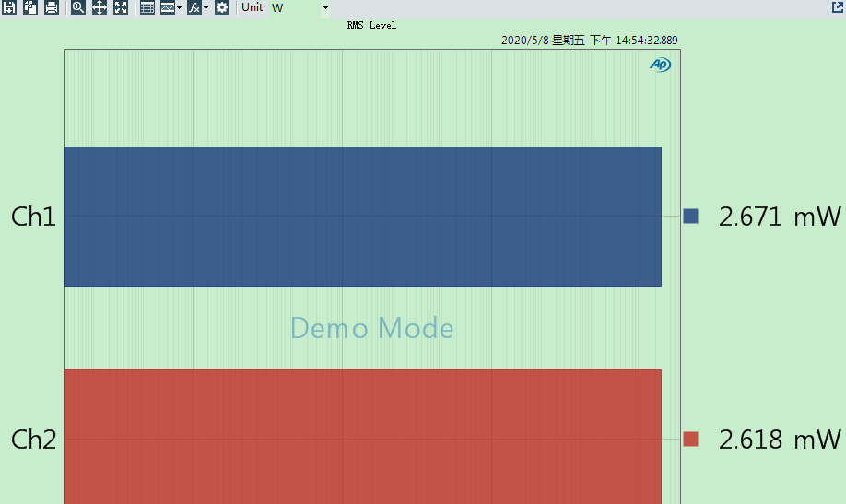Open the Unit W dropdown
Viewport: 846px width, 504px height.
coord(300,8)
